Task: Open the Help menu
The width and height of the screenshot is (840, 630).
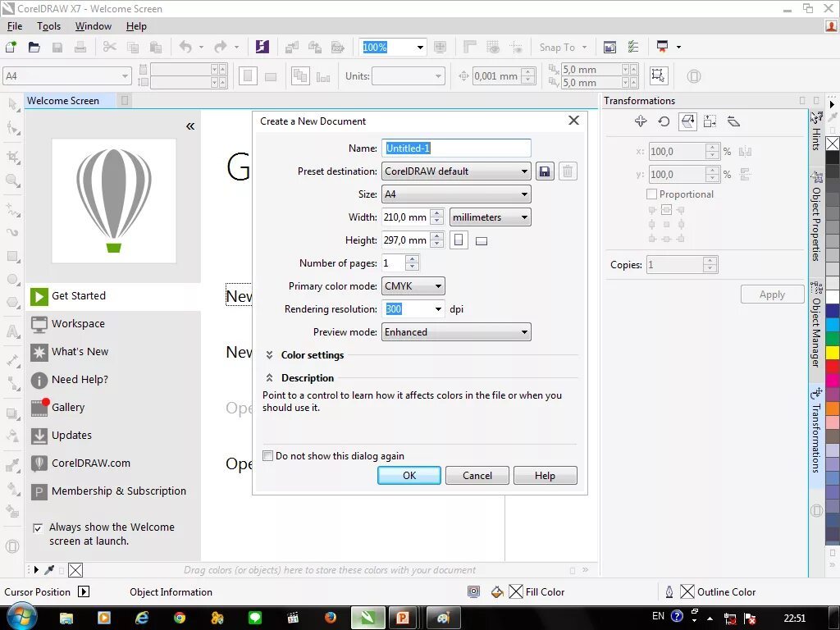Action: [x=136, y=26]
